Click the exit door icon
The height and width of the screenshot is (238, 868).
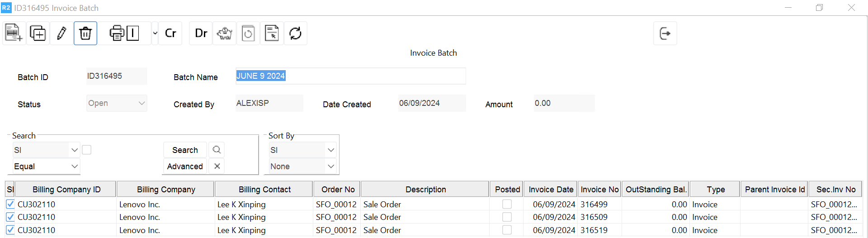665,33
